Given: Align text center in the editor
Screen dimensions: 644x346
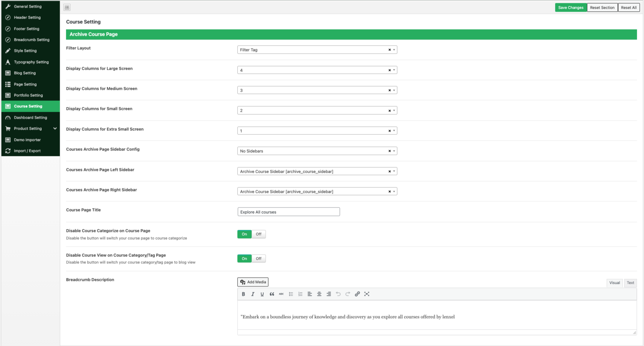Looking at the screenshot, I should 319,294.
